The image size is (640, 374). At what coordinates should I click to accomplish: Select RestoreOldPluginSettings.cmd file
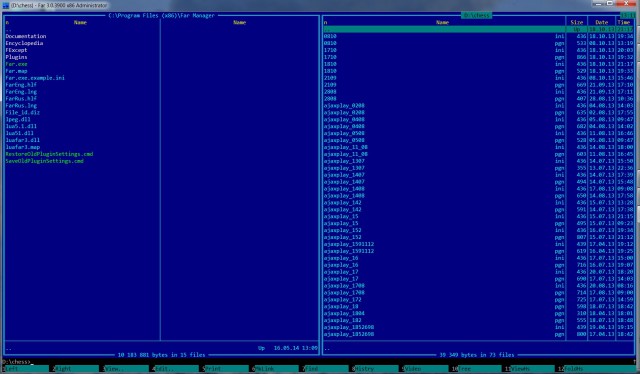(x=49, y=154)
